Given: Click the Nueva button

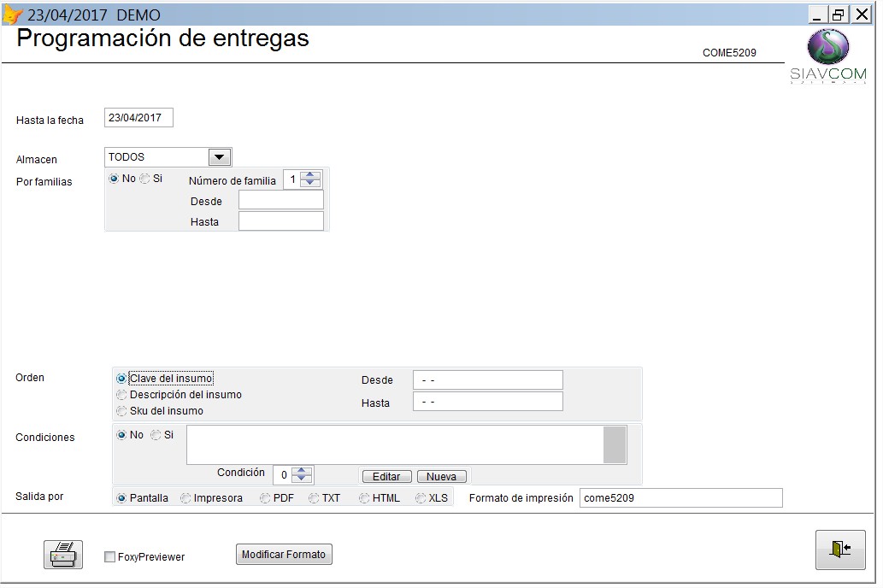Looking at the screenshot, I should coord(441,476).
